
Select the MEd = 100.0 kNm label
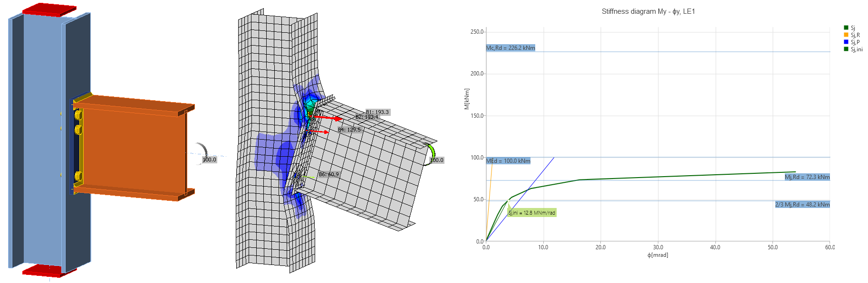508,161
